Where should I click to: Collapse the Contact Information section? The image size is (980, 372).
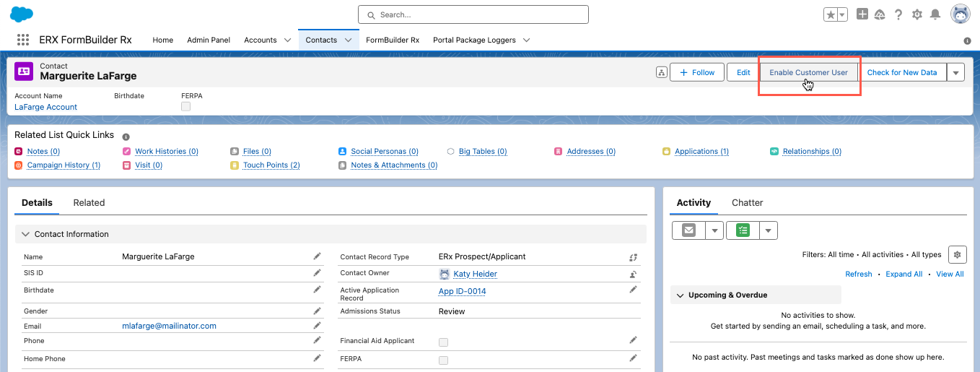tap(26, 234)
